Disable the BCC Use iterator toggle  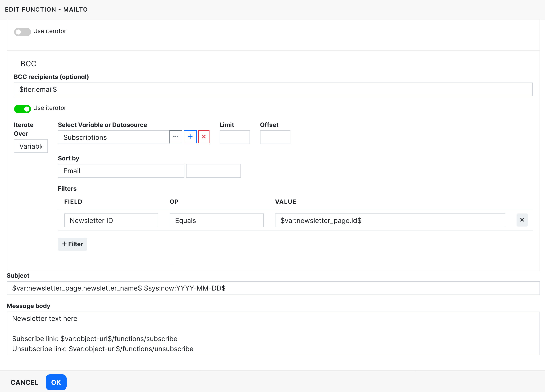pos(22,109)
